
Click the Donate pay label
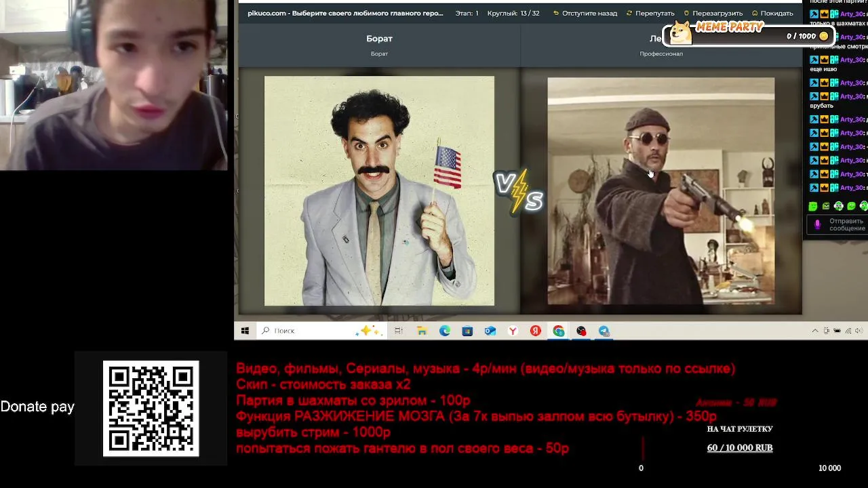tap(37, 407)
